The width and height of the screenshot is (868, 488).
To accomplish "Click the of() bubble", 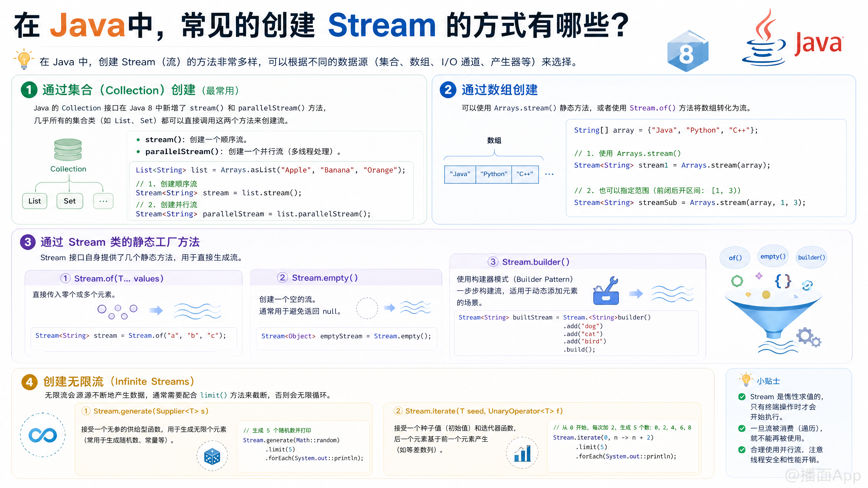I will tap(735, 258).
